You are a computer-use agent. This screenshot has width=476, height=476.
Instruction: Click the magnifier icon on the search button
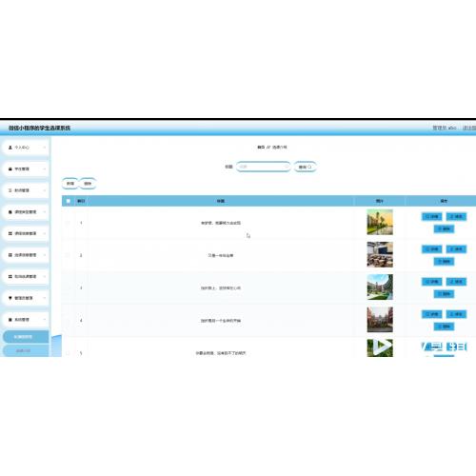(309, 167)
